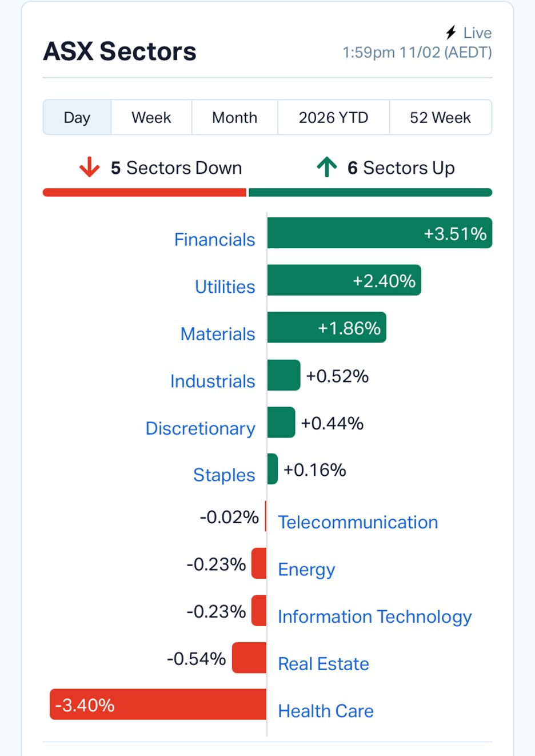535x756 pixels.
Task: Open the Industrials sector link
Action: [213, 381]
